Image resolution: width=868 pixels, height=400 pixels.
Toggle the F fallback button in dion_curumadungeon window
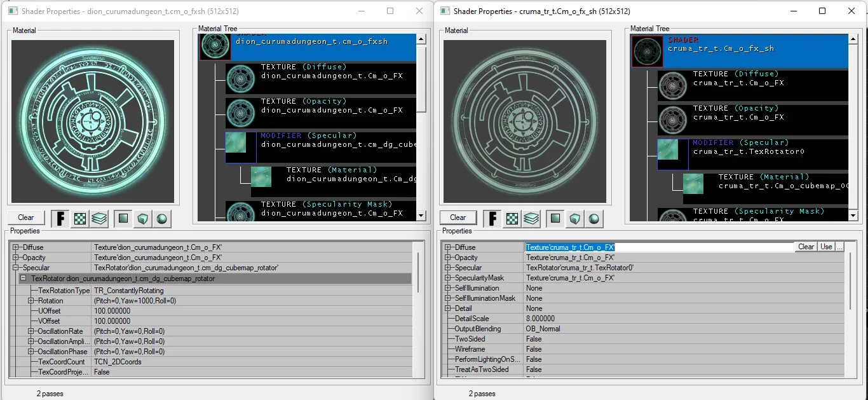pyautogui.click(x=61, y=219)
